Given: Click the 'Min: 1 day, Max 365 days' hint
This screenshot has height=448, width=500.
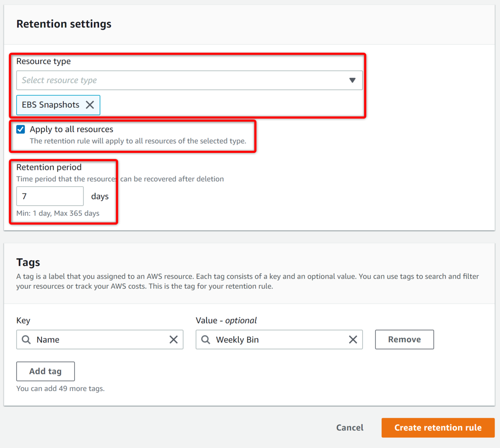Looking at the screenshot, I should [x=58, y=213].
